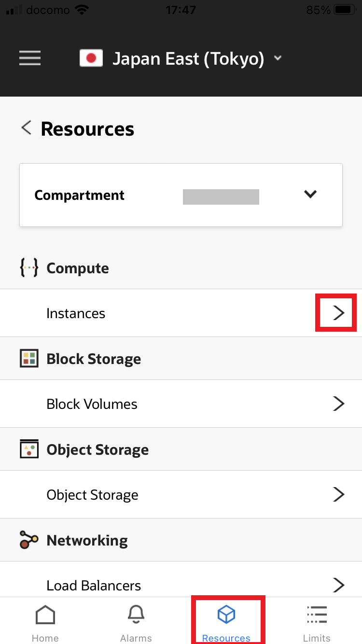Screen dimensions: 362x644
Task: Open Load Balancers using its chevron
Action: [x=339, y=585]
